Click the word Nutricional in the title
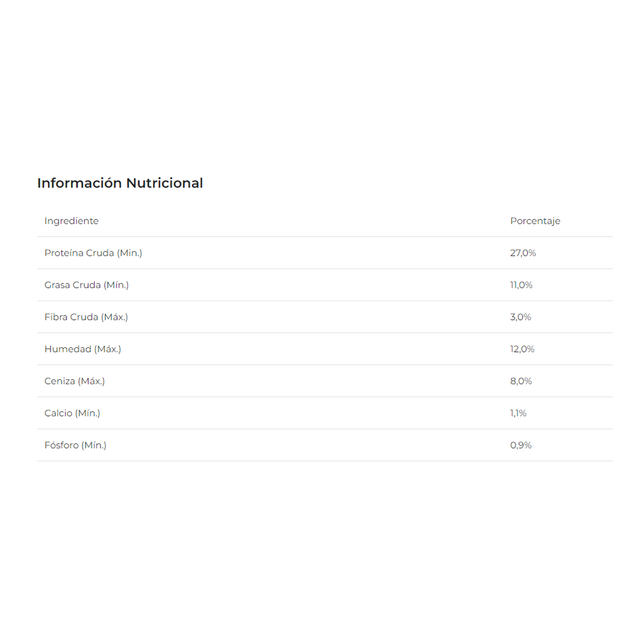 (x=165, y=183)
